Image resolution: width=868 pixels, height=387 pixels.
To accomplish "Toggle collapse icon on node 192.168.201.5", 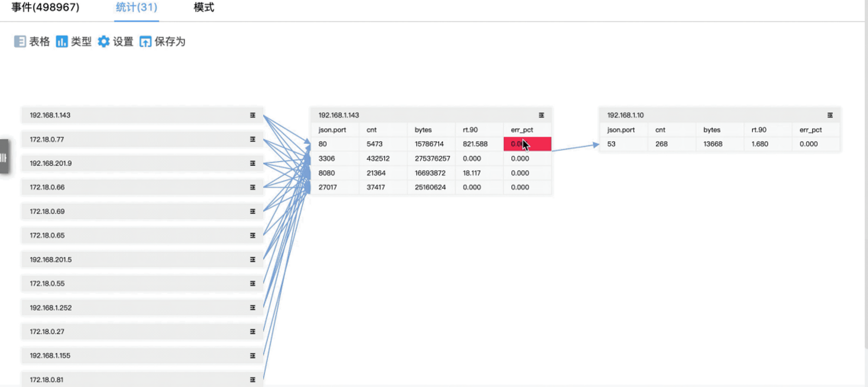I will [253, 260].
